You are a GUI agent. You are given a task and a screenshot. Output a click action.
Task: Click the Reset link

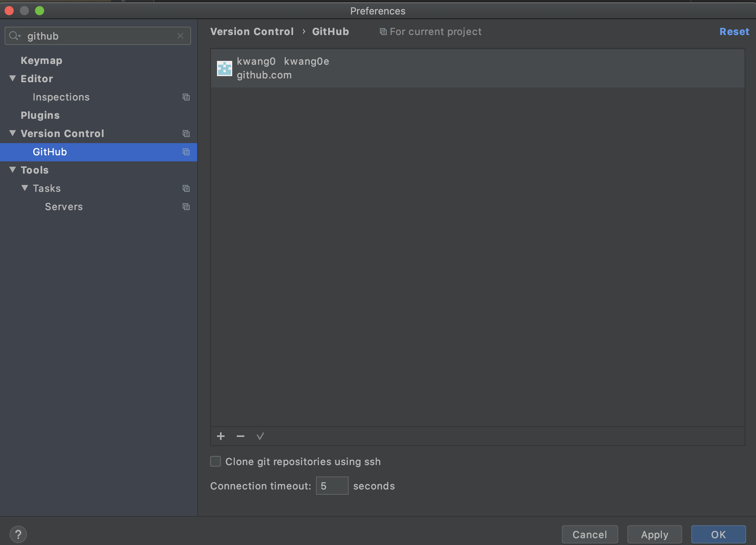pos(734,32)
